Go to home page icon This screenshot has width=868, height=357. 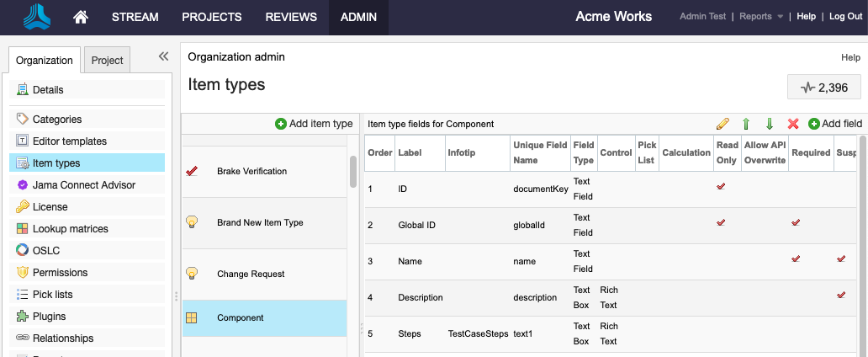click(81, 17)
